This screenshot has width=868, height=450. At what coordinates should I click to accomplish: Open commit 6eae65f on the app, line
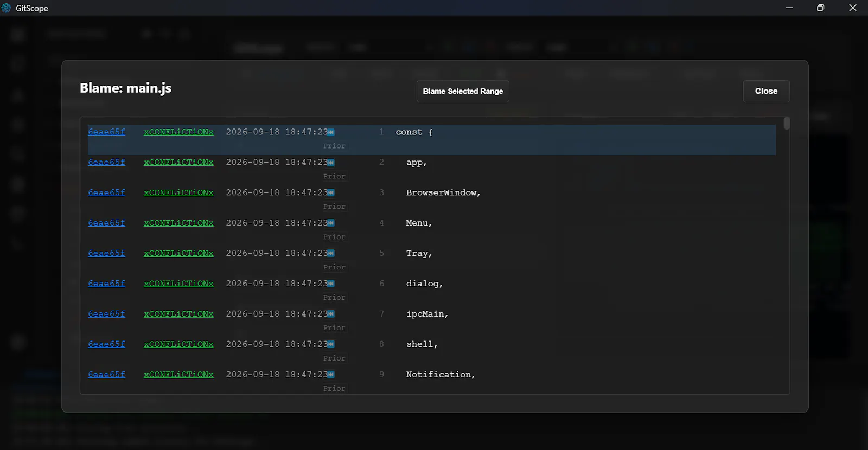106,162
